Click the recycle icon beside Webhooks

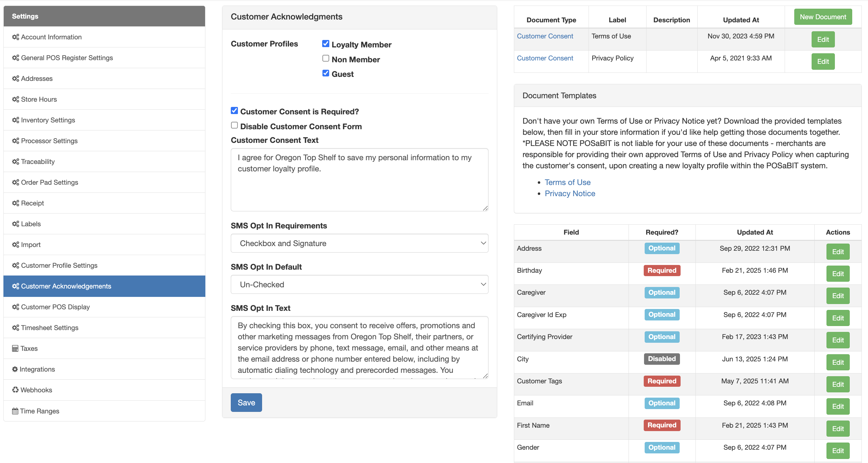pyautogui.click(x=15, y=390)
